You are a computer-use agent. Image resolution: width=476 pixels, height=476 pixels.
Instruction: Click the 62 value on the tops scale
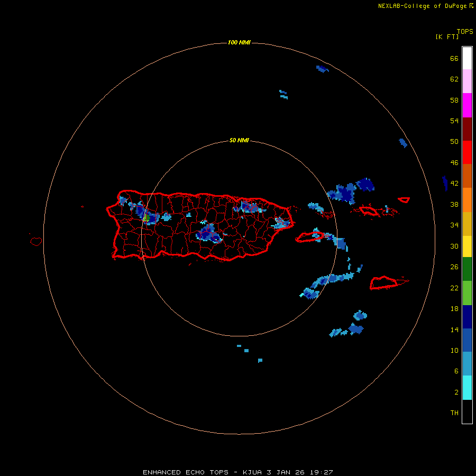coord(454,79)
